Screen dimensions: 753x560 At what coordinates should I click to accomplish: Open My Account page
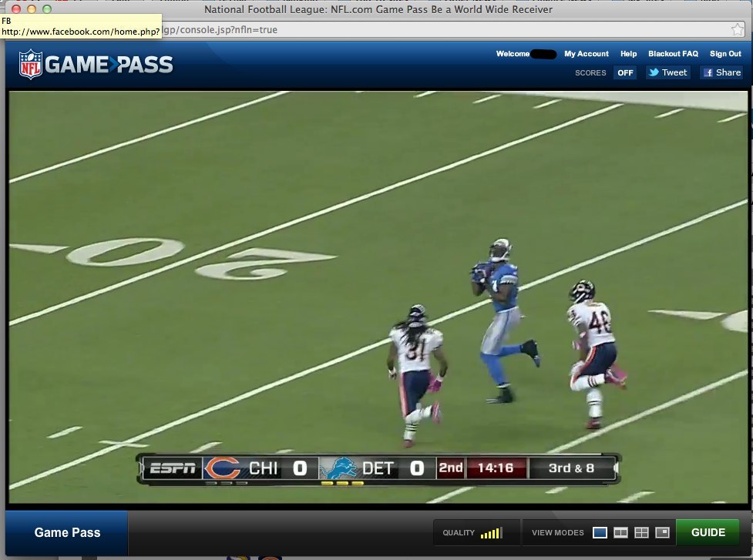point(586,54)
